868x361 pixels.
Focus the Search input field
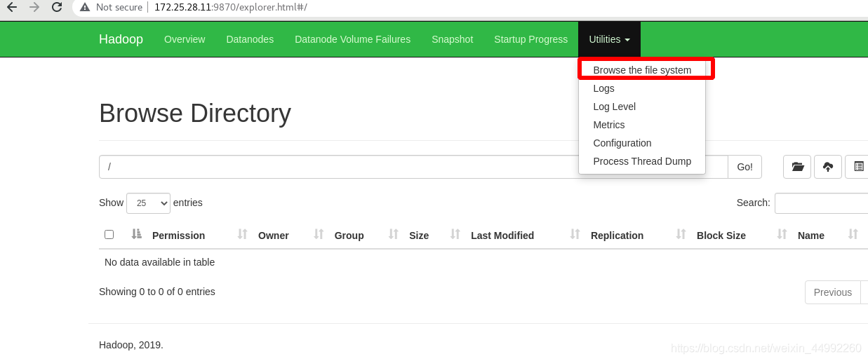coord(821,203)
